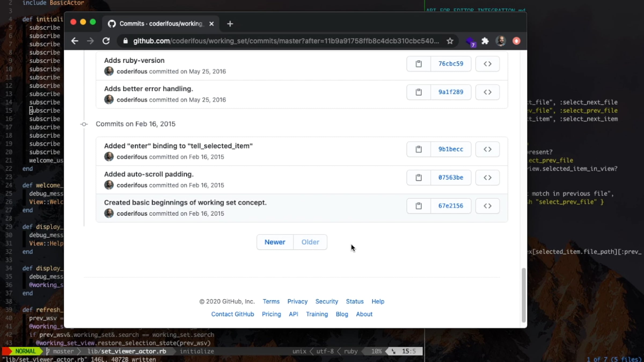Image resolution: width=644 pixels, height=362 pixels.
Task: Select the Commits coderifous/working_set tab
Action: click(160, 24)
